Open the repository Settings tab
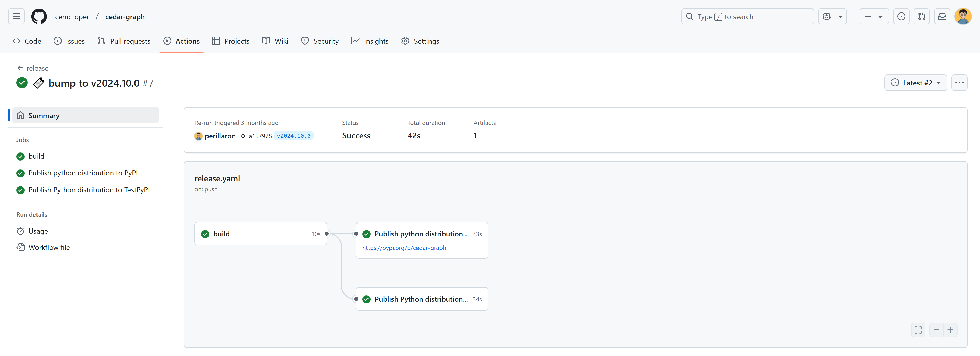 420,41
